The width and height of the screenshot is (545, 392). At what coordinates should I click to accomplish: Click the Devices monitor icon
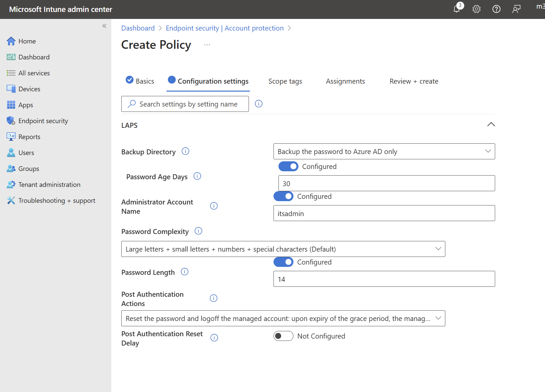pyautogui.click(x=11, y=89)
